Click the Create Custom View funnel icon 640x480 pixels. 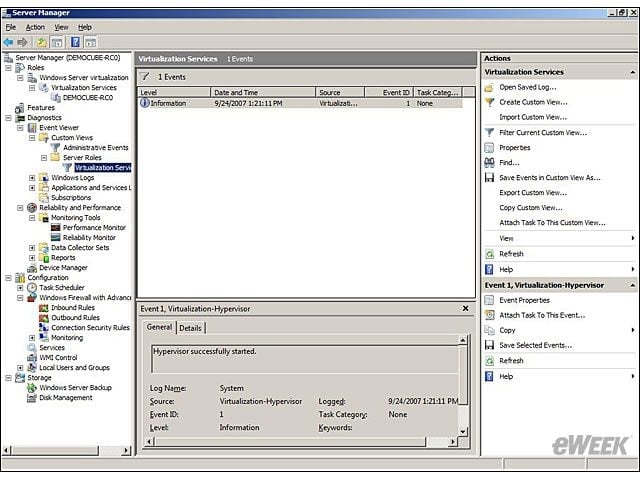489,102
